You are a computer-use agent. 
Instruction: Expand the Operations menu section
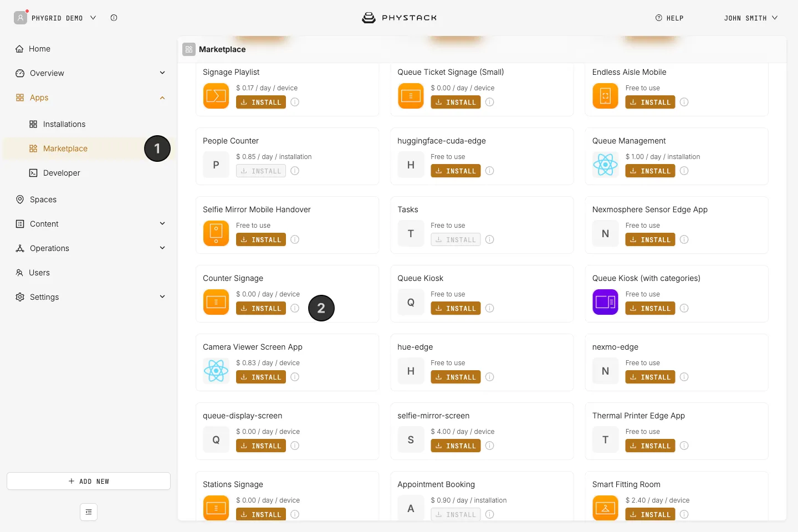[x=162, y=248]
